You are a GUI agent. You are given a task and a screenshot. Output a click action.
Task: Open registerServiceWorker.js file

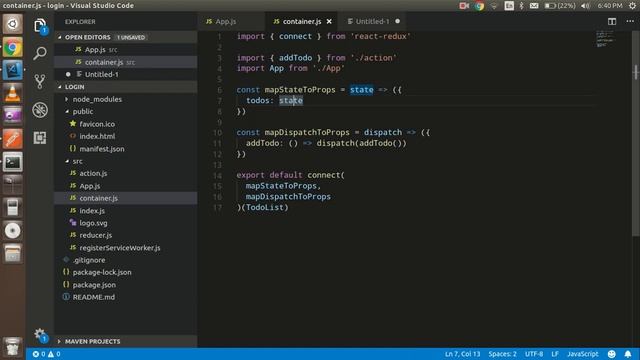point(126,248)
